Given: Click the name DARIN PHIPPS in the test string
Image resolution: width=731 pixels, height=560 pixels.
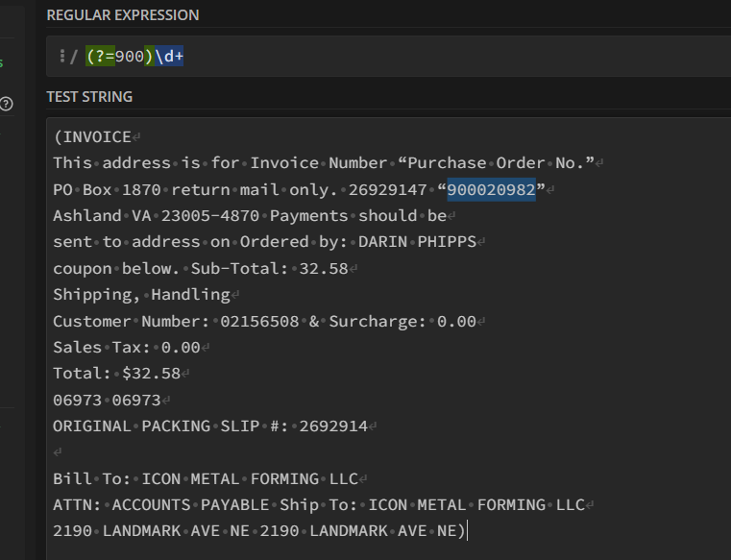Looking at the screenshot, I should tap(417, 241).
